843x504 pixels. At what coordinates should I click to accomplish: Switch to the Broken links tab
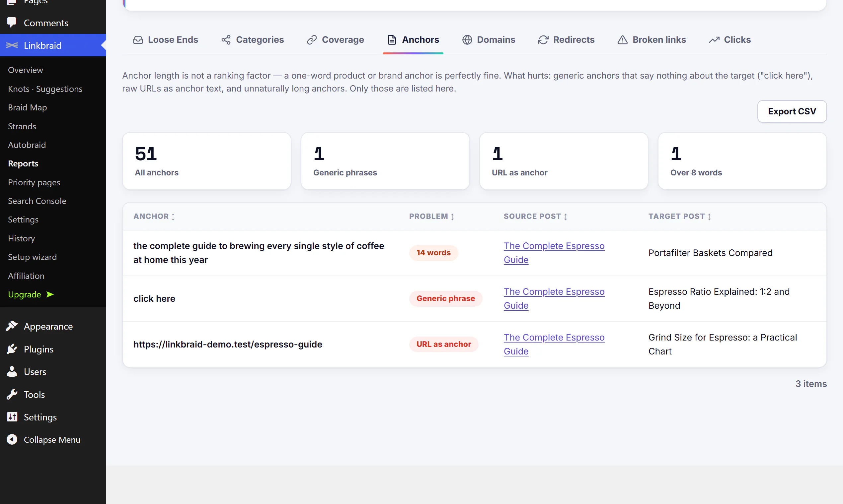coord(651,40)
